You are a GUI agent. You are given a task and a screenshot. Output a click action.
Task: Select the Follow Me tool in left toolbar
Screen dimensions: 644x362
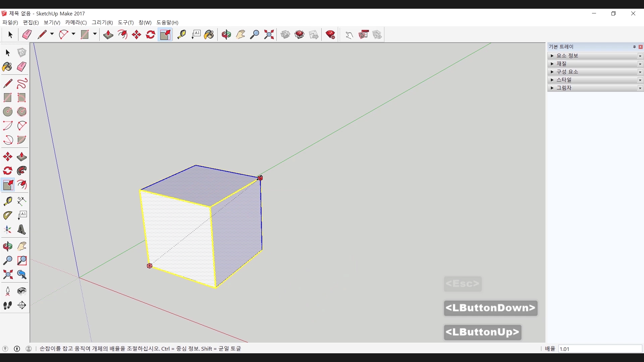point(22,171)
